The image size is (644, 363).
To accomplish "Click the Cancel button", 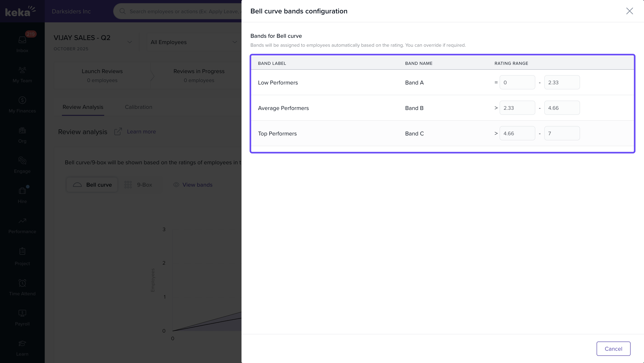I will click(x=613, y=349).
